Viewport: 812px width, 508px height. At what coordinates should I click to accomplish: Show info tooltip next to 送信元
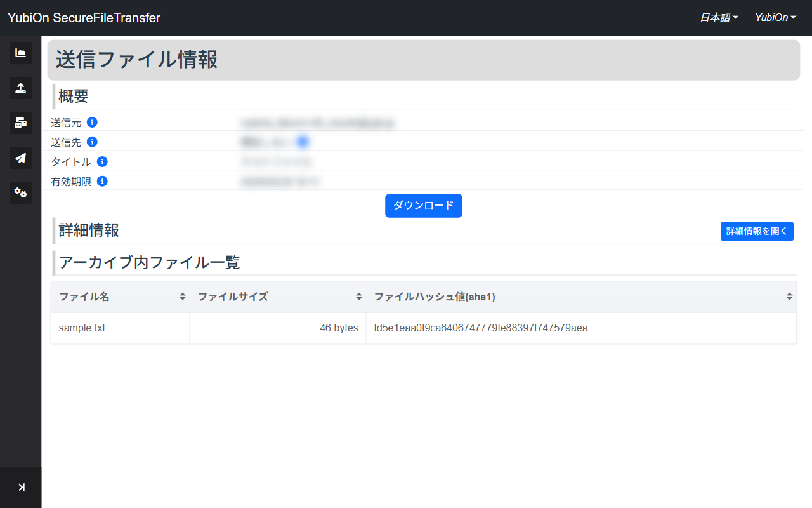[x=92, y=122]
